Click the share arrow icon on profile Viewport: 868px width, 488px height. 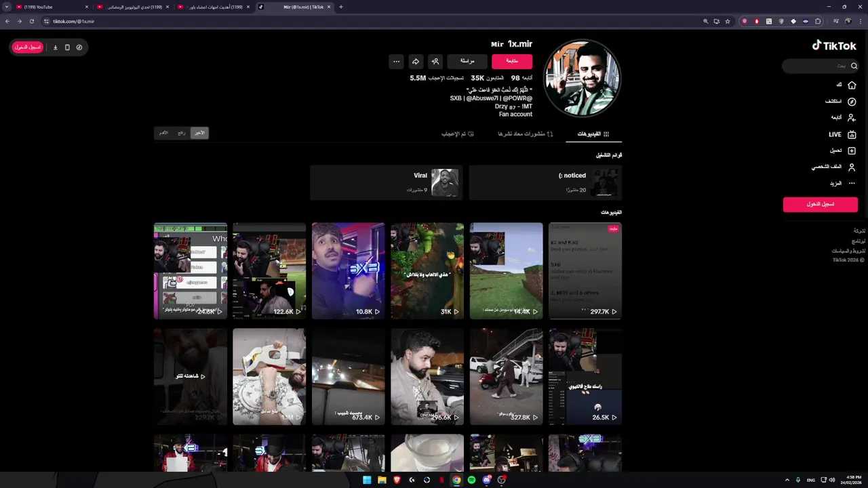click(416, 61)
